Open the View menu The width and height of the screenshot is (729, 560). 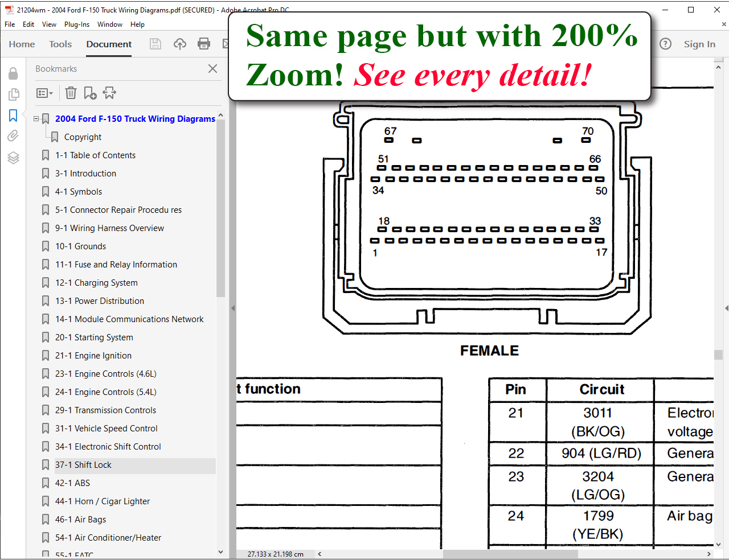coord(49,24)
